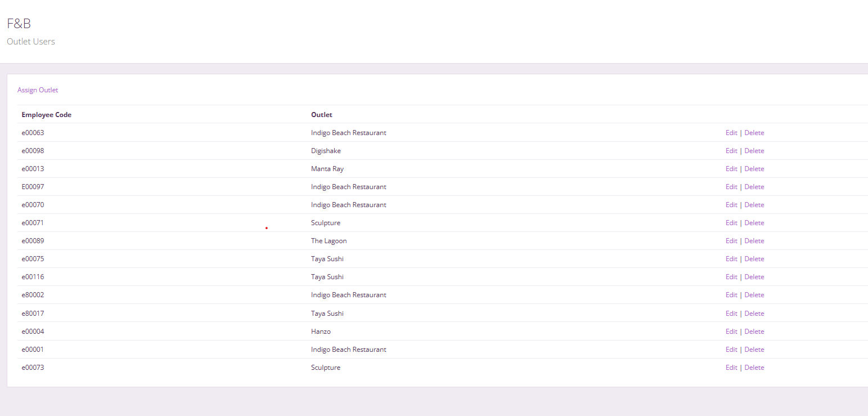Delete outlet assignment for employee E00097
Viewport: 868px width, 416px height.
(x=754, y=187)
